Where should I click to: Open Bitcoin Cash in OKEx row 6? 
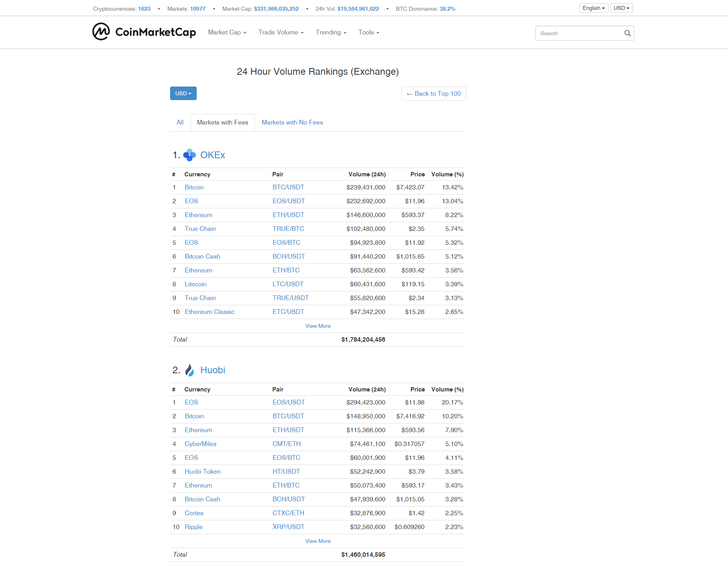click(x=203, y=257)
